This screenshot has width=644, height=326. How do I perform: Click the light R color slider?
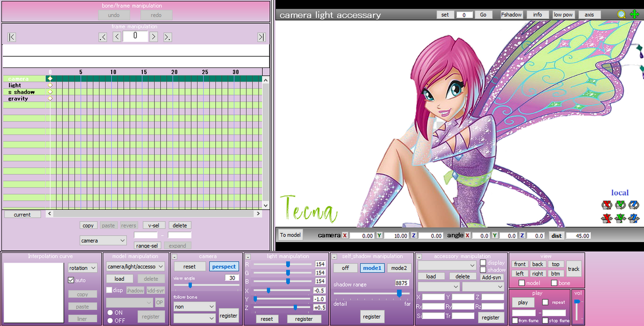click(x=282, y=264)
